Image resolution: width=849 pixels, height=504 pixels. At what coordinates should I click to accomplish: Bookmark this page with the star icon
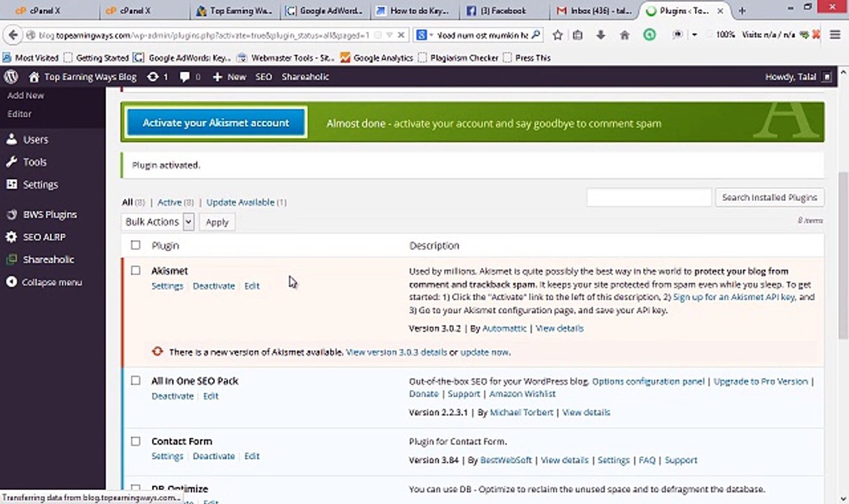[558, 35]
